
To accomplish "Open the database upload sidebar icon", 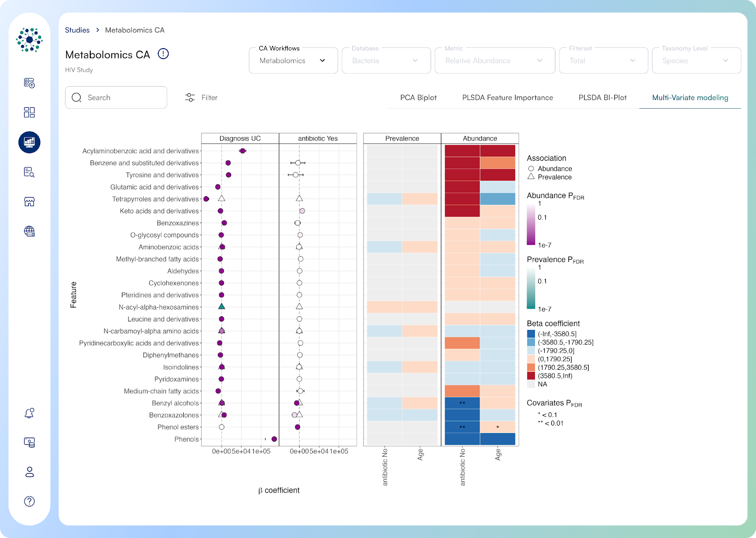I will [x=29, y=83].
